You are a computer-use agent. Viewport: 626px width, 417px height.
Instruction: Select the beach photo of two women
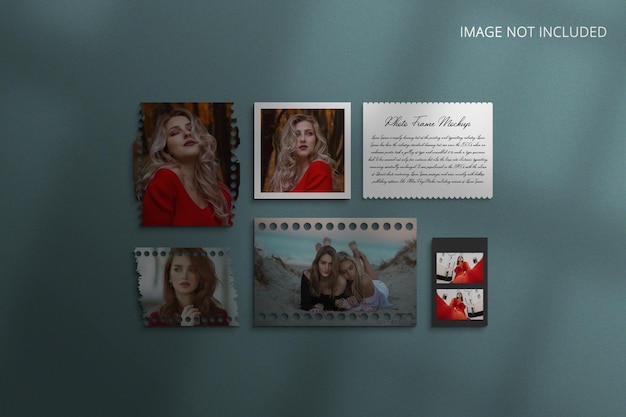[x=335, y=272]
